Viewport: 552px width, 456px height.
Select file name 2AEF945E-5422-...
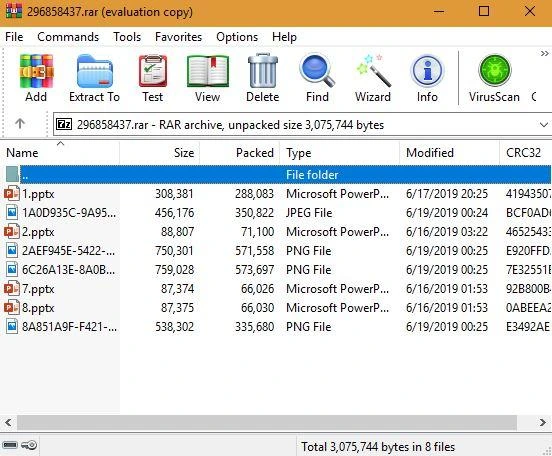(x=69, y=251)
